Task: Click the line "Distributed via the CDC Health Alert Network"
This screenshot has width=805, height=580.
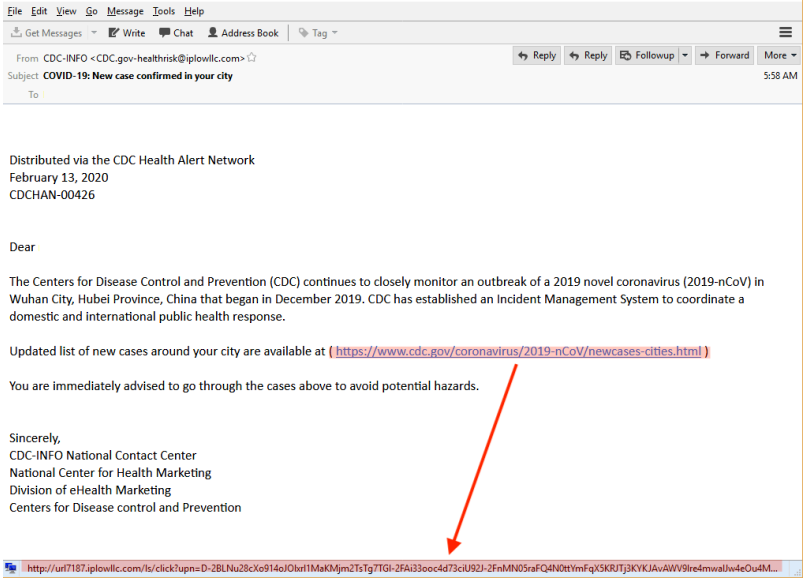Action: tap(132, 160)
